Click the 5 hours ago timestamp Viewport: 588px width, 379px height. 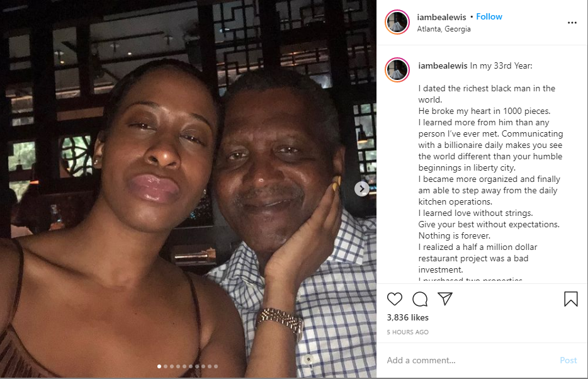pyautogui.click(x=407, y=332)
